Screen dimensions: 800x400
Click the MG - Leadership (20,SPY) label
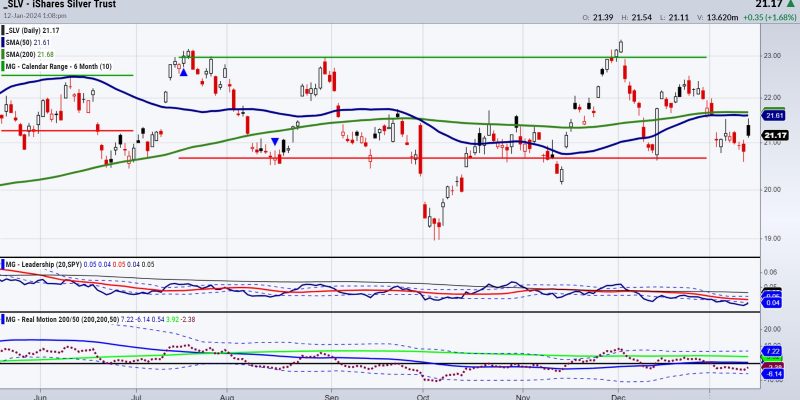coord(44,264)
